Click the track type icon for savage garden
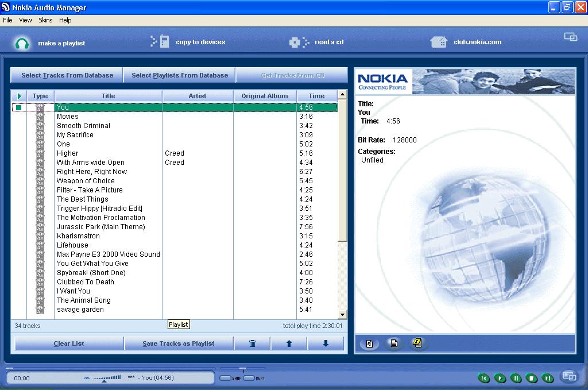This screenshot has width=588, height=390. (x=40, y=310)
